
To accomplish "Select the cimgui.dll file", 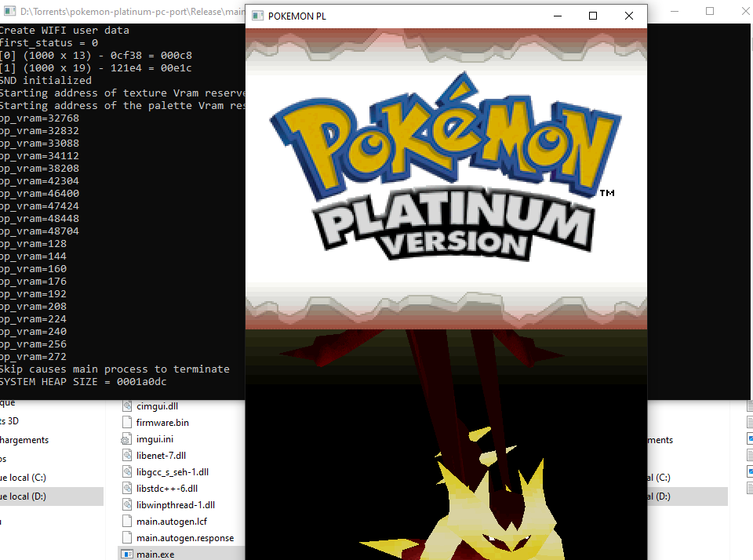I will pyautogui.click(x=157, y=406).
